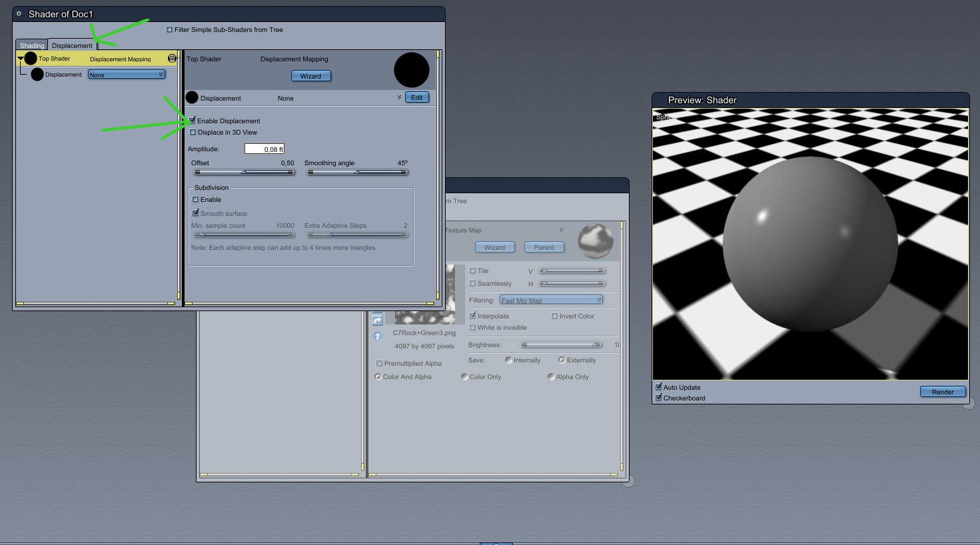Click the curved arrow icon beside the texture image
The width and height of the screenshot is (980, 545).
[x=377, y=320]
